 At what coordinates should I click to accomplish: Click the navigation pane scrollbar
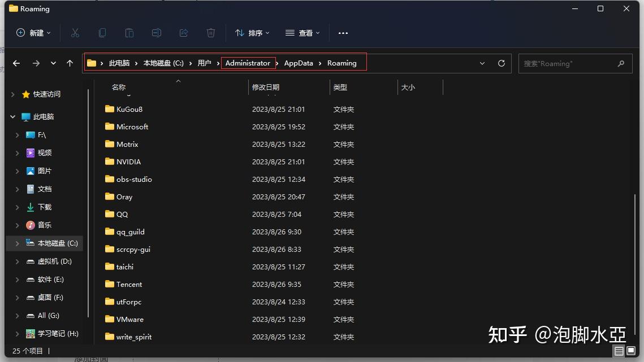tap(88, 203)
